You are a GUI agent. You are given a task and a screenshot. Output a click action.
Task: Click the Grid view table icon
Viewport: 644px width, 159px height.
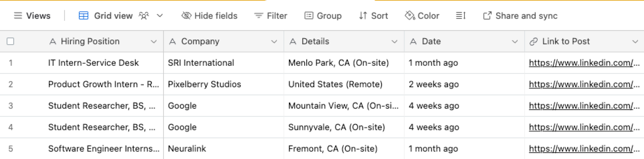point(83,16)
